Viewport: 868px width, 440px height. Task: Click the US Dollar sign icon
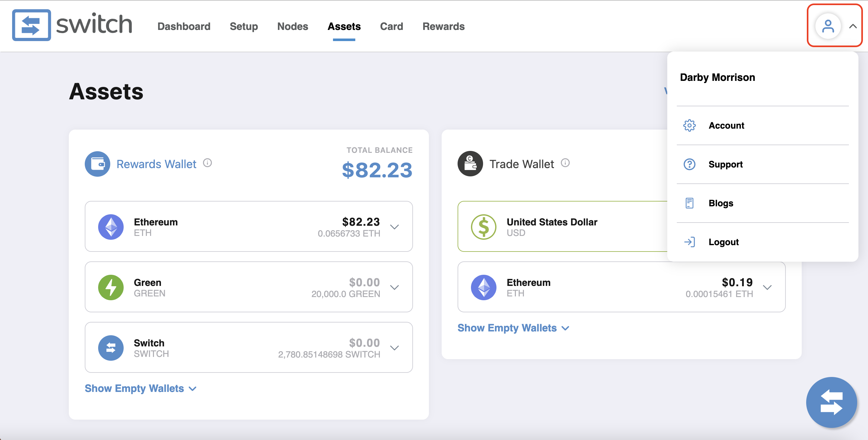(483, 227)
